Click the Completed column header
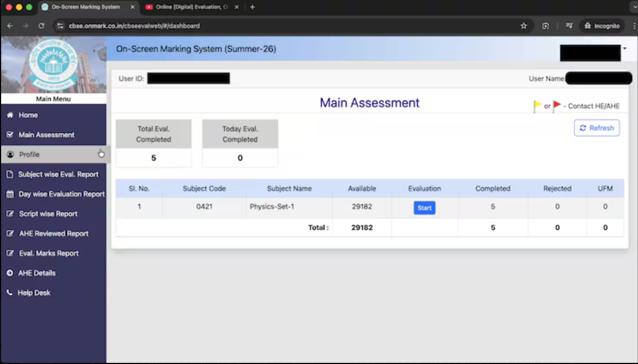 coord(493,189)
